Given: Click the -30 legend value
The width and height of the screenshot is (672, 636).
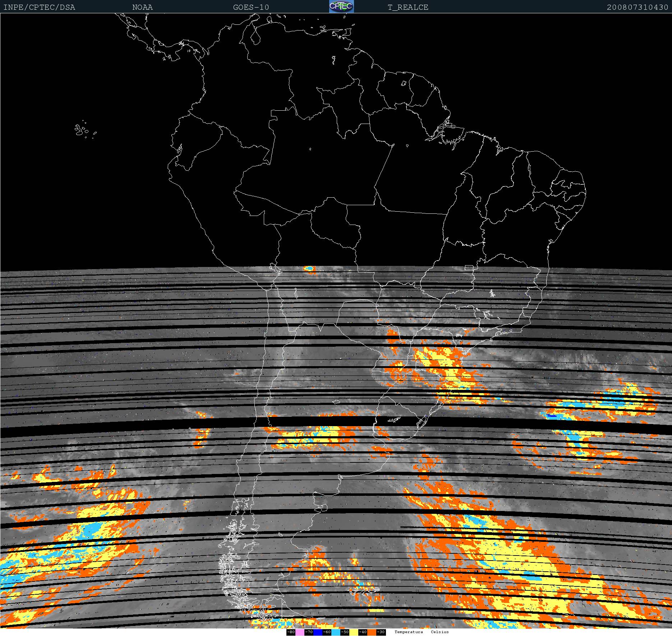Looking at the screenshot, I should [381, 632].
